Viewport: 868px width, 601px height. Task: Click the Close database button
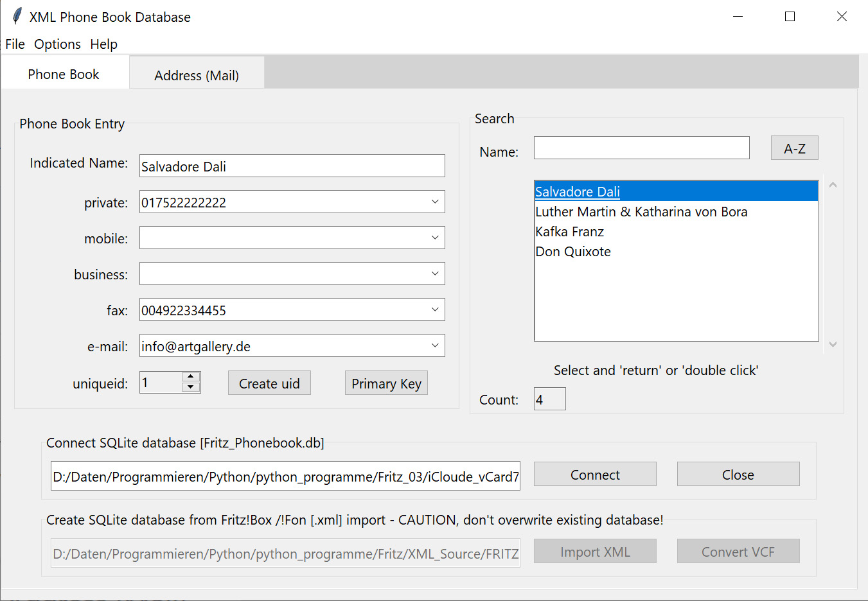738,475
